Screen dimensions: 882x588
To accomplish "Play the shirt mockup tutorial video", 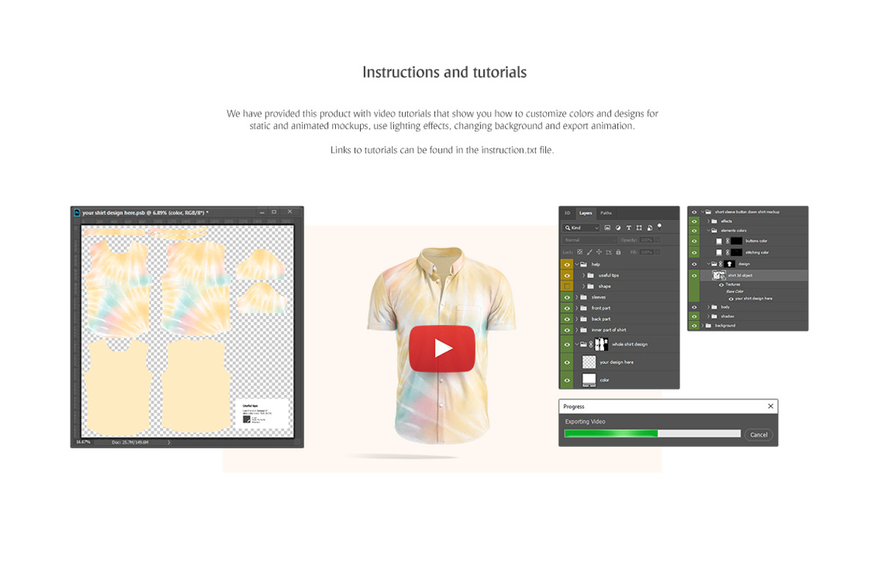I will pos(442,348).
